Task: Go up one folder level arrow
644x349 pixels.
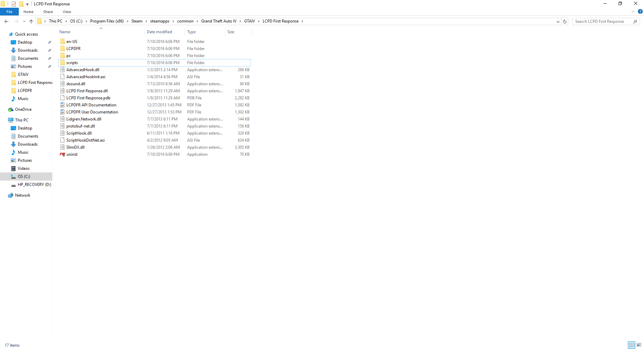Action: 31,21
